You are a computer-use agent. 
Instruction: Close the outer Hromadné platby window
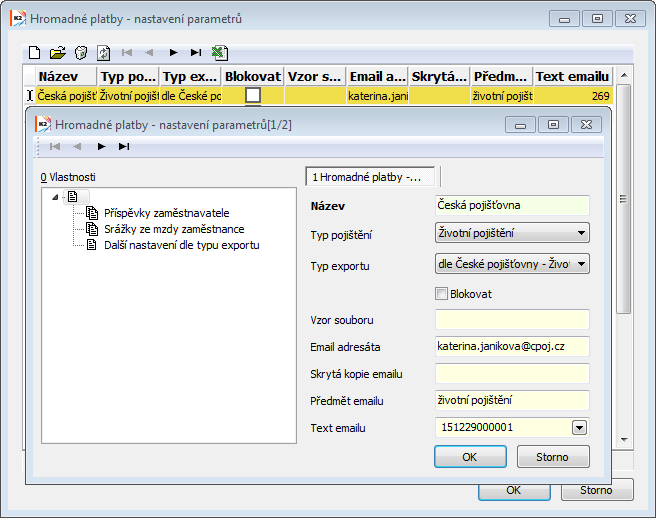tap(630, 19)
